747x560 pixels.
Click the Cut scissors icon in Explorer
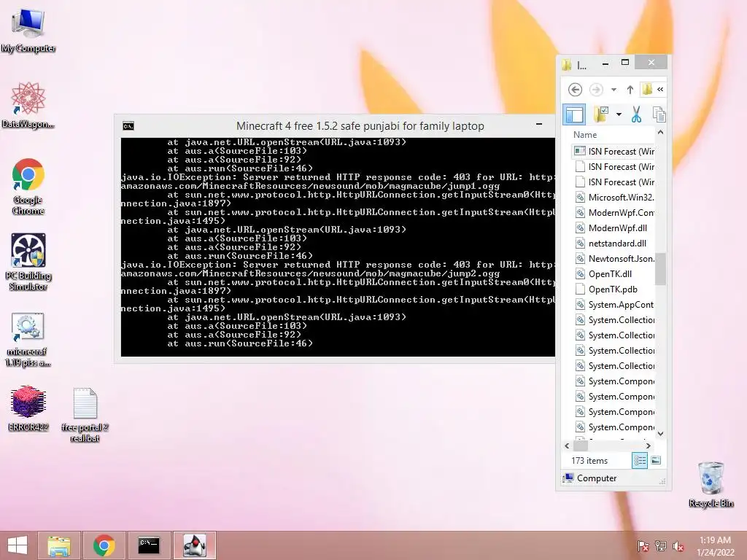(636, 114)
